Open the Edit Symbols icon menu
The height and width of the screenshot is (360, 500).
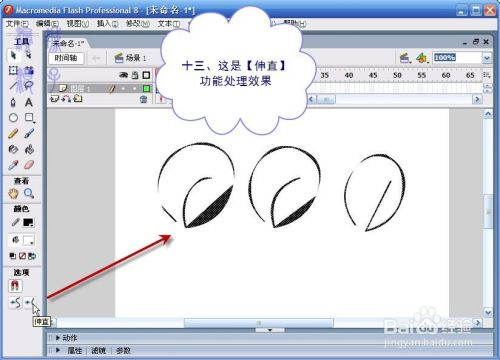coord(422,58)
